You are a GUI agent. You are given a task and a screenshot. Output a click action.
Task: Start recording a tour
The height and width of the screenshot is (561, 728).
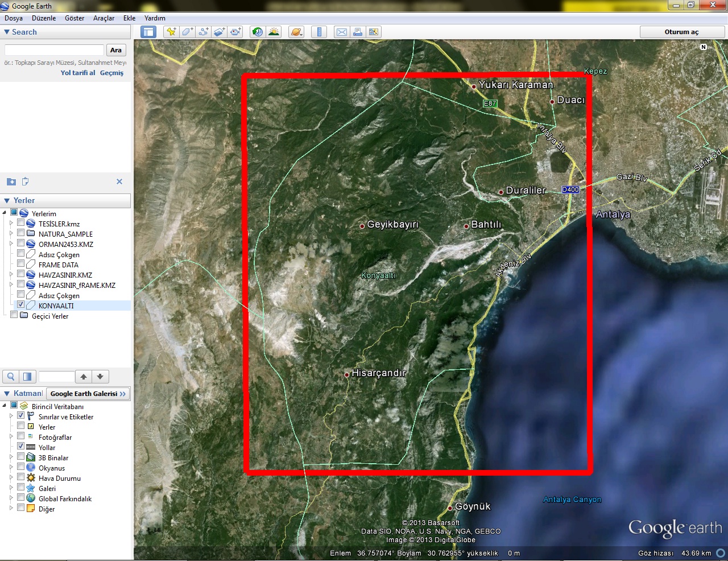coord(235,32)
